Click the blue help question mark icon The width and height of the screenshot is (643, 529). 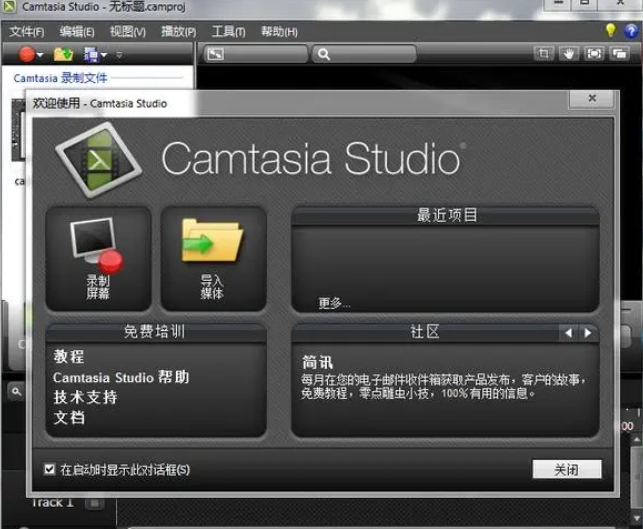pyautogui.click(x=631, y=31)
